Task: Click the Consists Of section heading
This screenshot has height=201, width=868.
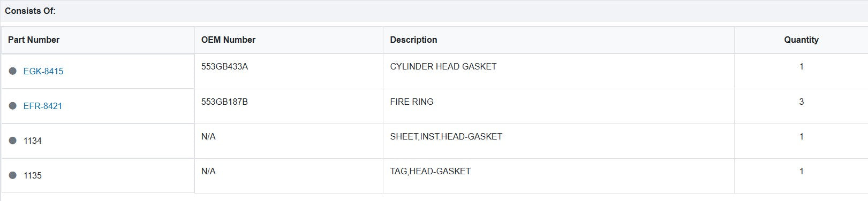Action: pyautogui.click(x=30, y=11)
